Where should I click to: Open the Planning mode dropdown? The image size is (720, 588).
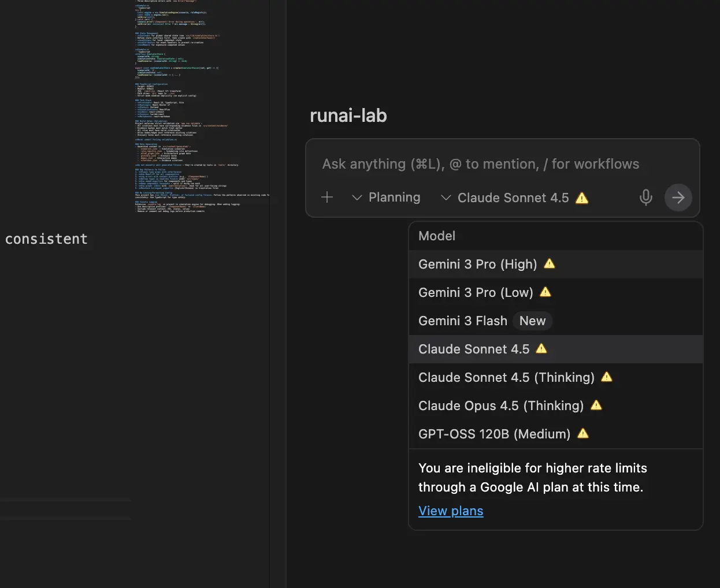387,198
